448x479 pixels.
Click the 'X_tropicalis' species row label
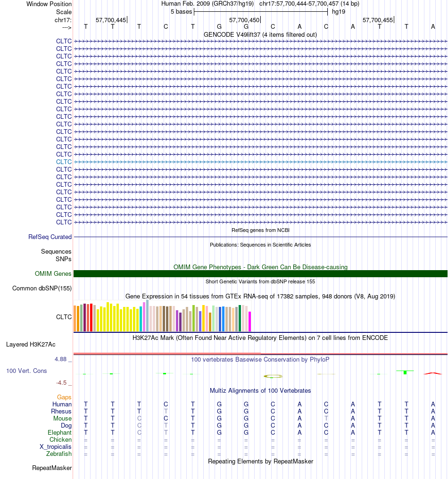(x=56, y=446)
